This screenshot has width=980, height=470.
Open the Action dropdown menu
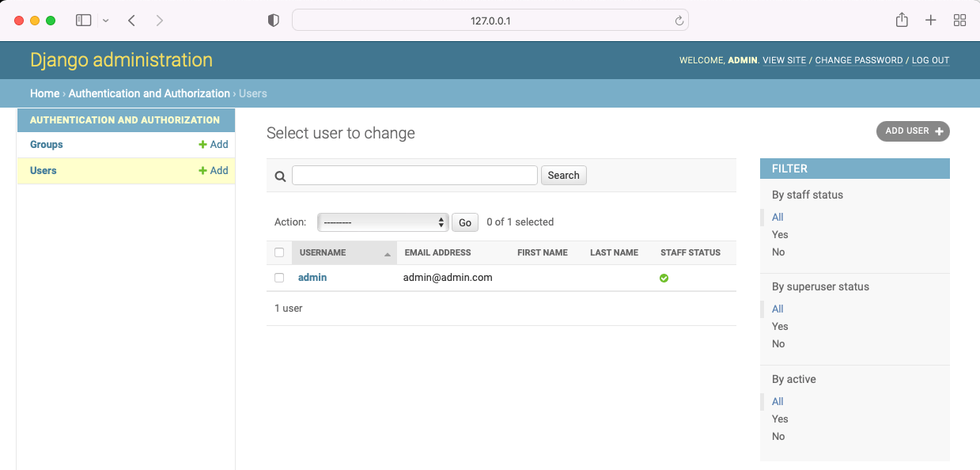click(383, 222)
